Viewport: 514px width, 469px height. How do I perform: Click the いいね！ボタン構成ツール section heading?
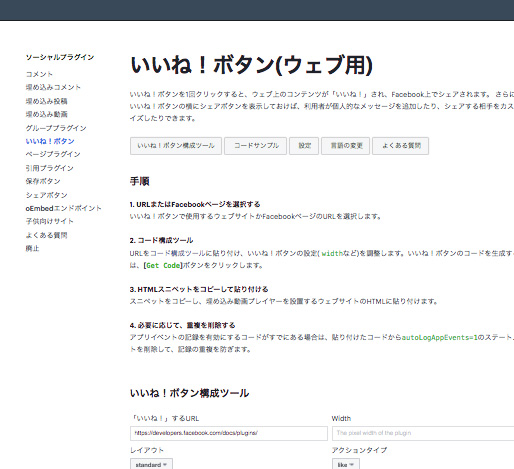pos(189,393)
